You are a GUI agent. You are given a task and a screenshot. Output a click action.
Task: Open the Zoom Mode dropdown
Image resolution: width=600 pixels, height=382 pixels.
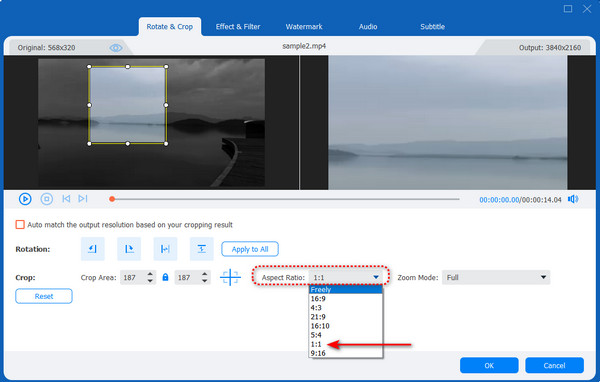[x=496, y=278]
